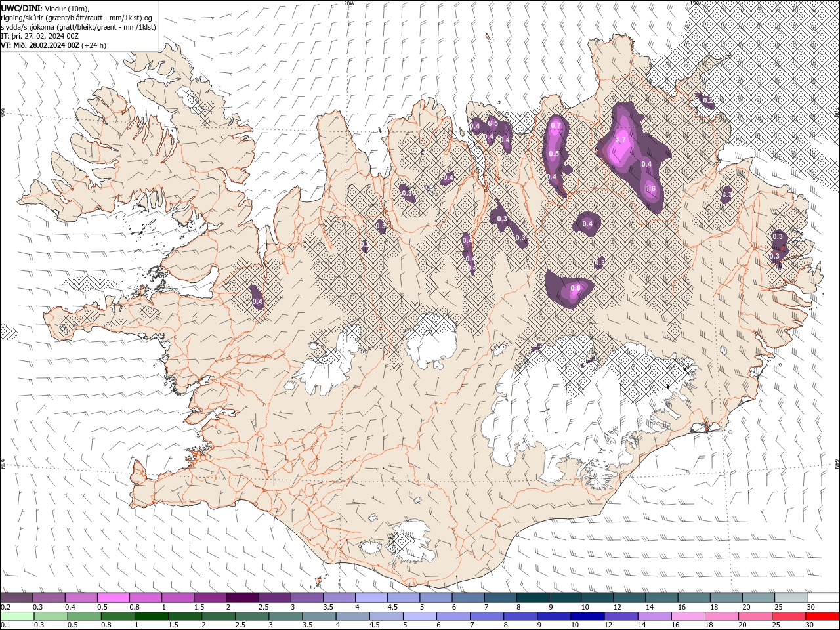The image size is (840, 630).
Task: Pick the 0.1 pale green rain legend swatch
Action: (x=16, y=616)
